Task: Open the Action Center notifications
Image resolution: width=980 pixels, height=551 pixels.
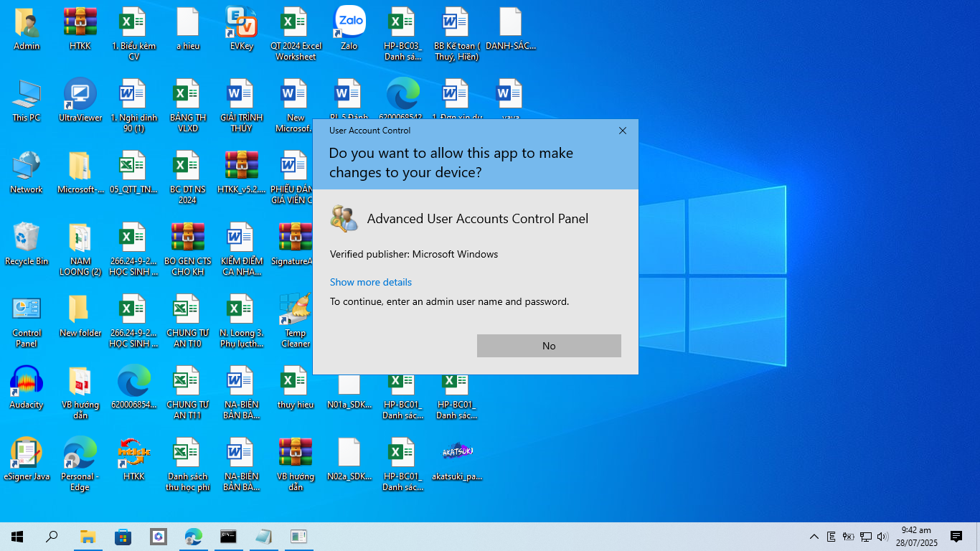Action: click(956, 536)
